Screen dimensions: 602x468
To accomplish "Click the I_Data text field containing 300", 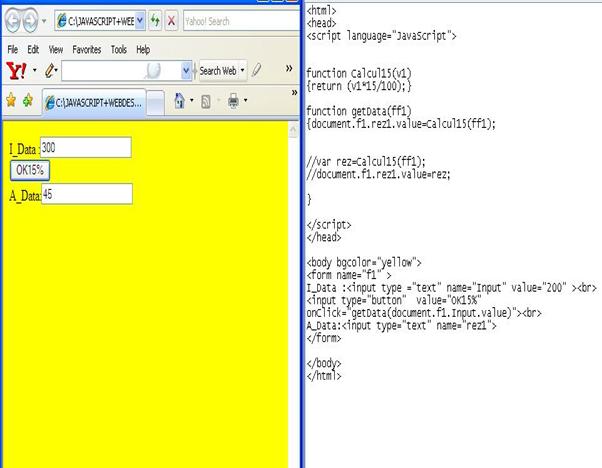I will point(86,147).
